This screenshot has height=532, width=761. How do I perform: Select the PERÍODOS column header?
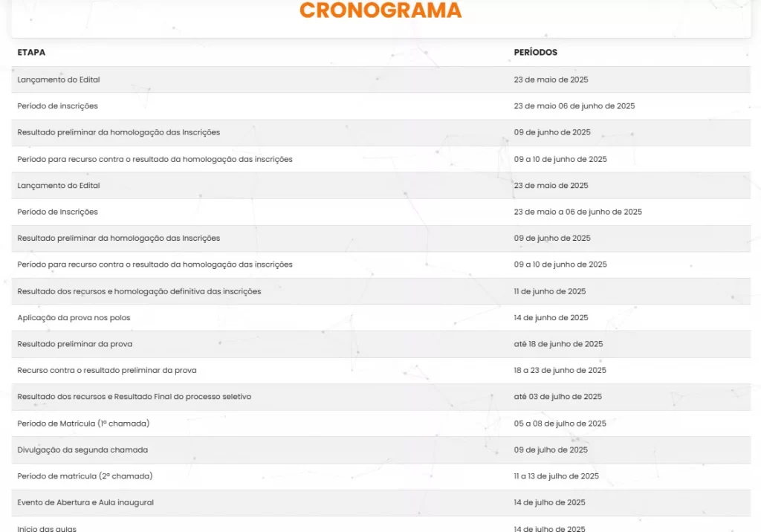coord(535,53)
